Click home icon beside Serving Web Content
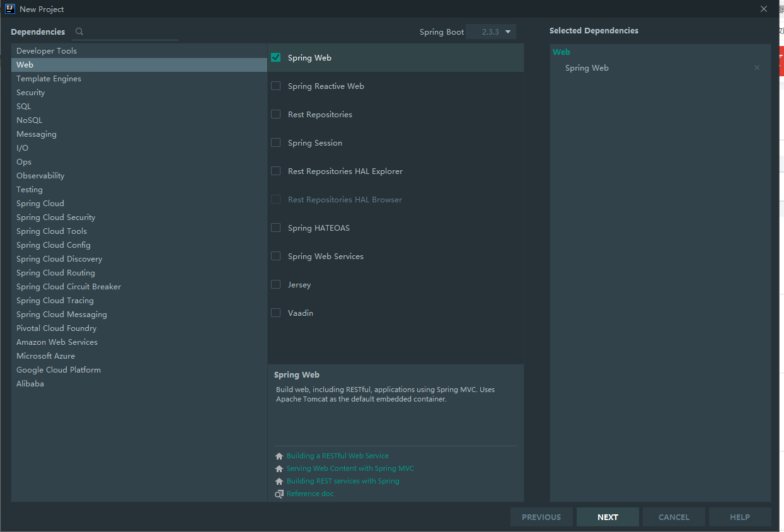This screenshot has height=532, width=784. click(x=279, y=469)
